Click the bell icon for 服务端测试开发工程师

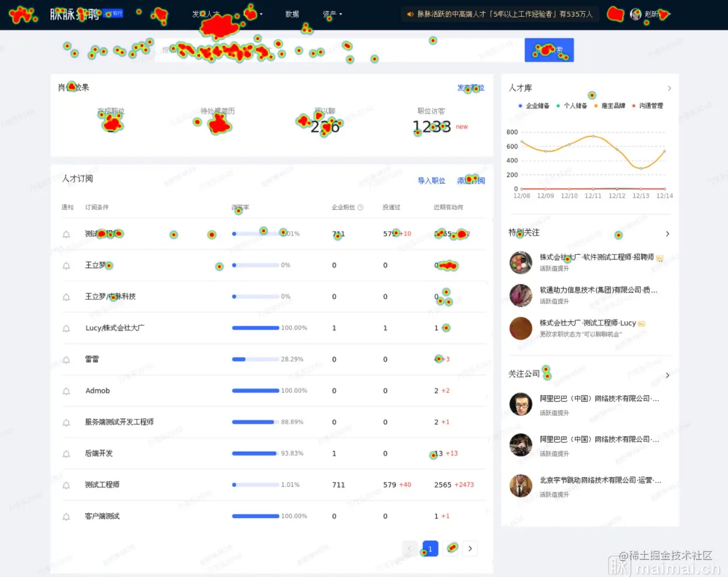[66, 423]
